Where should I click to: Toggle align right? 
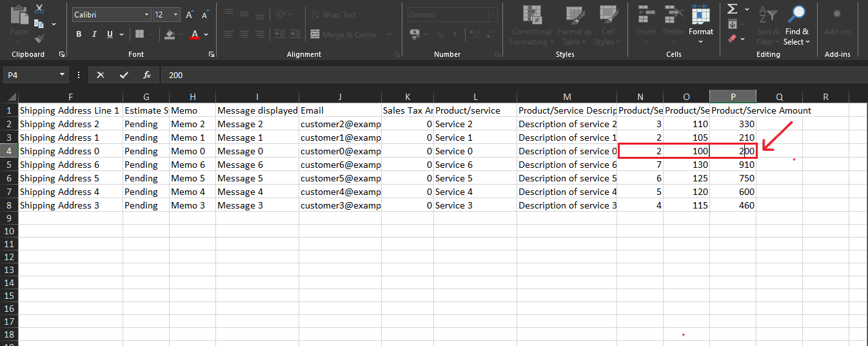(x=259, y=34)
